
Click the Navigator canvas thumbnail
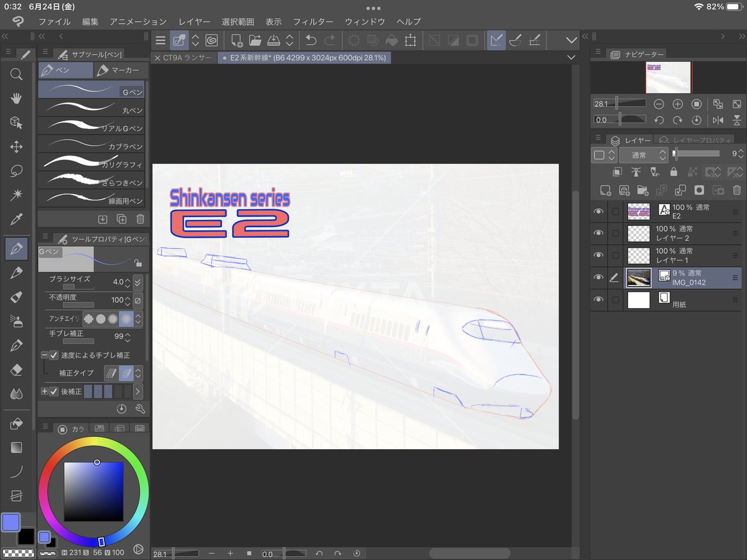(x=669, y=77)
